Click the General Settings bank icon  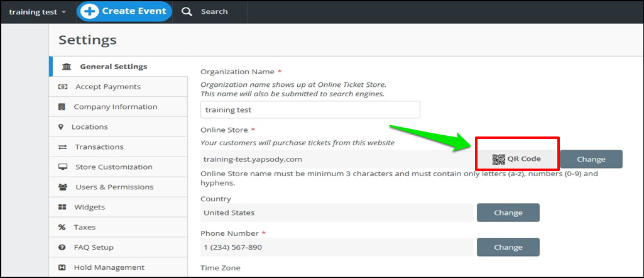point(66,67)
